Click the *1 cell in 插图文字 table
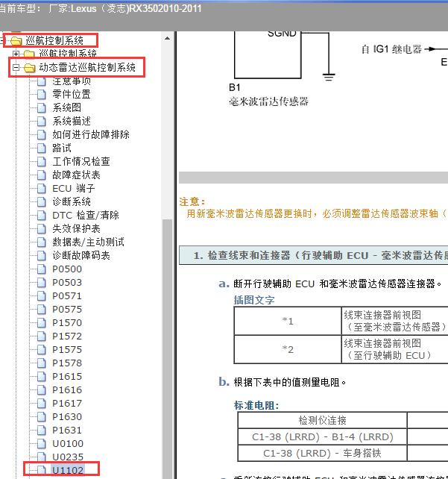Screen dimensions: 448x479 click(x=288, y=321)
